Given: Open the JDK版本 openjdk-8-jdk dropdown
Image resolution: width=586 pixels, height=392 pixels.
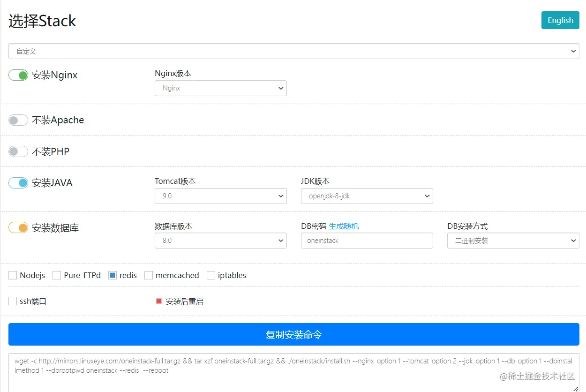Looking at the screenshot, I should [367, 196].
